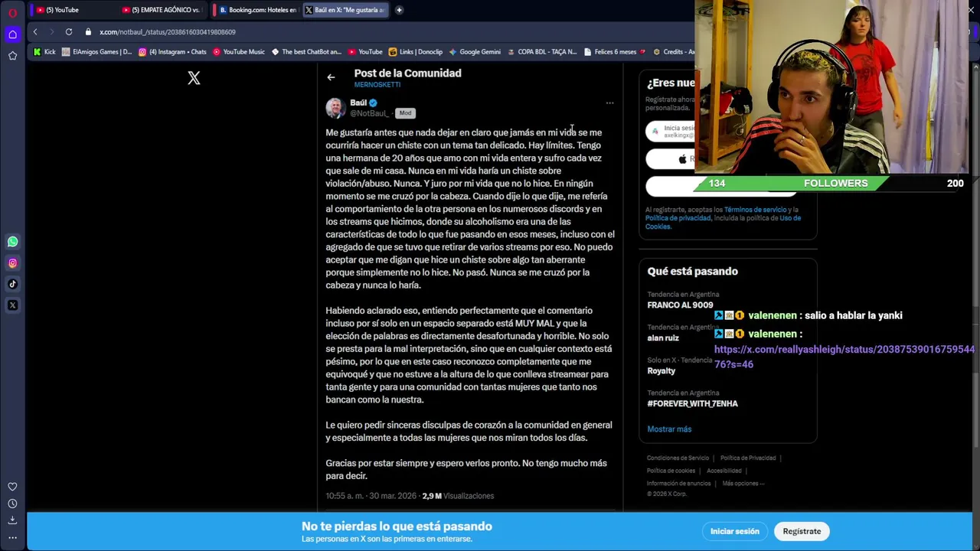
Task: Open X messenger in the Opera sidebar
Action: (12, 305)
